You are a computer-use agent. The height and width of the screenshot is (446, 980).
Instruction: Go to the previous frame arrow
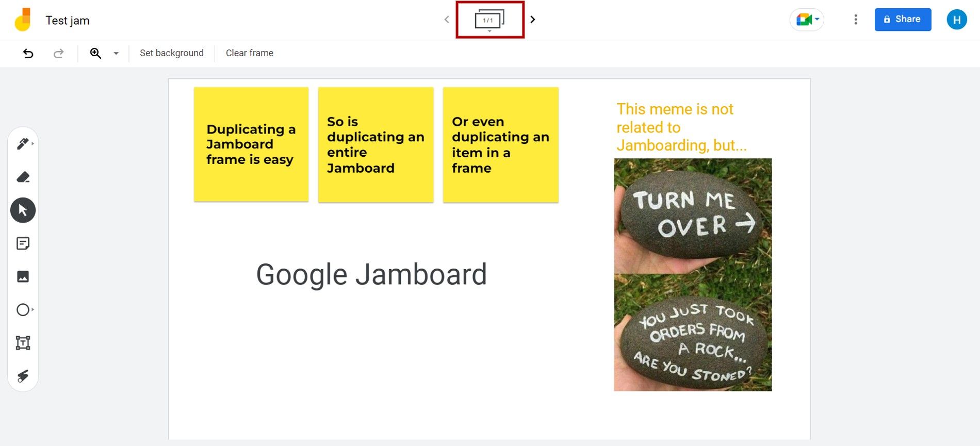(447, 20)
